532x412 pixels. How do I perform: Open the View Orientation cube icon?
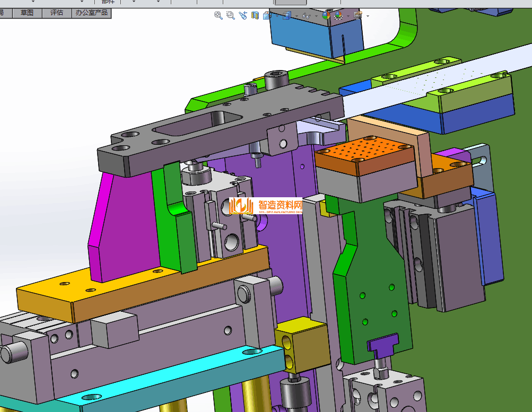pyautogui.click(x=268, y=15)
